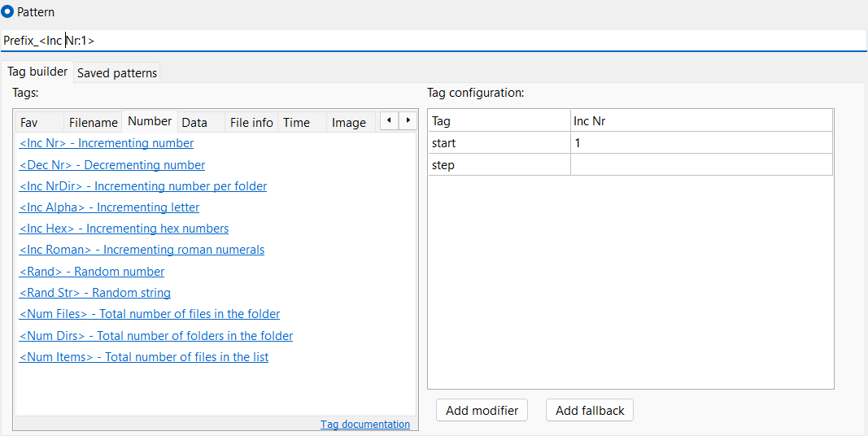Click the pattern text input field

434,41
